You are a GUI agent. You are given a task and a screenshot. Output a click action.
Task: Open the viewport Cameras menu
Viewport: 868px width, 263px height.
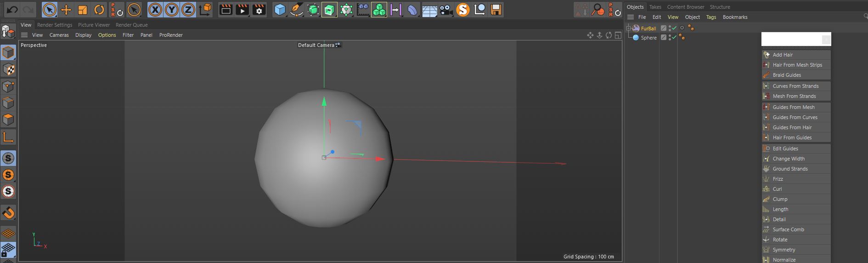59,35
